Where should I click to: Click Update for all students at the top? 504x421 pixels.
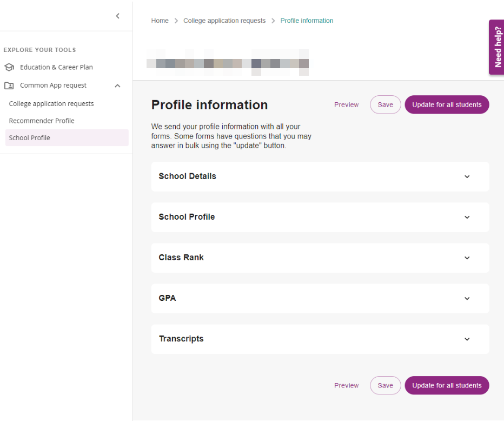click(447, 104)
